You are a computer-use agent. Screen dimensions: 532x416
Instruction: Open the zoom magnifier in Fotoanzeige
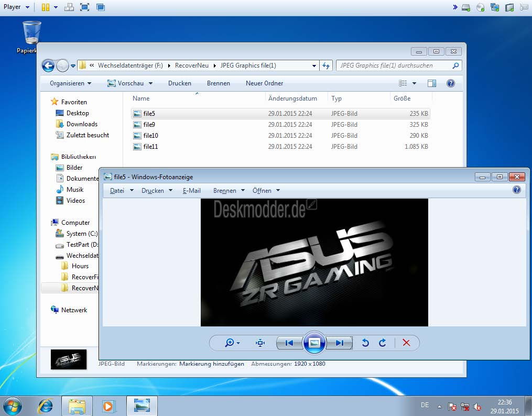[x=232, y=343]
